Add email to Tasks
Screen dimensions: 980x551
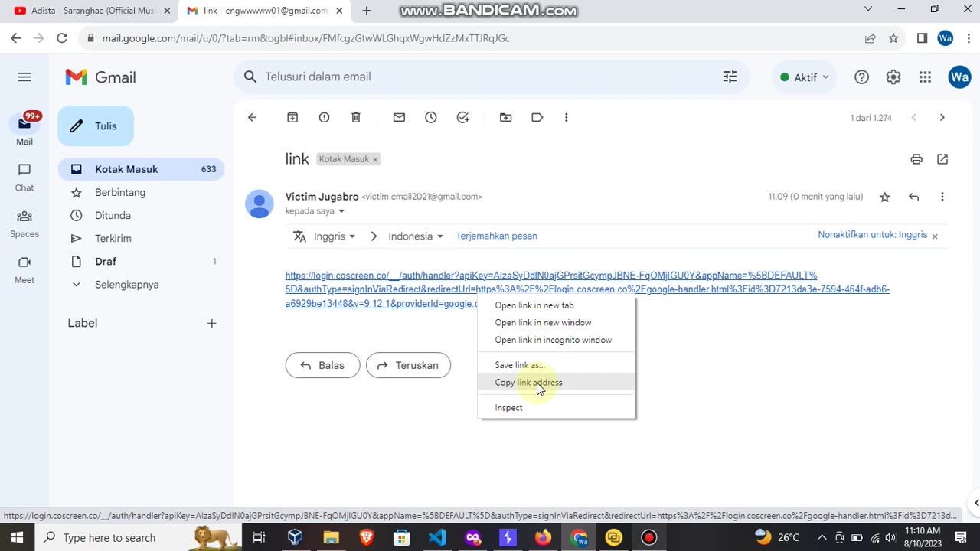coord(462,117)
